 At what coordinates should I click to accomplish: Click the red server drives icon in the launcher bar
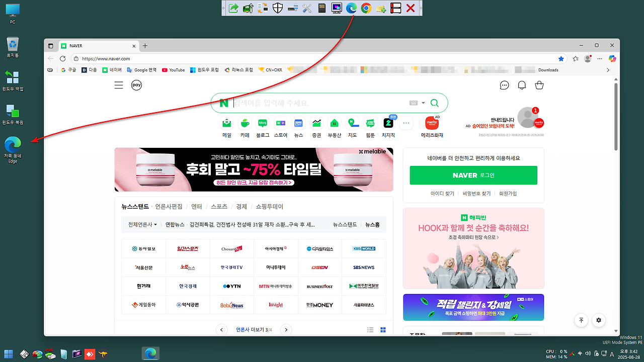(395, 8)
